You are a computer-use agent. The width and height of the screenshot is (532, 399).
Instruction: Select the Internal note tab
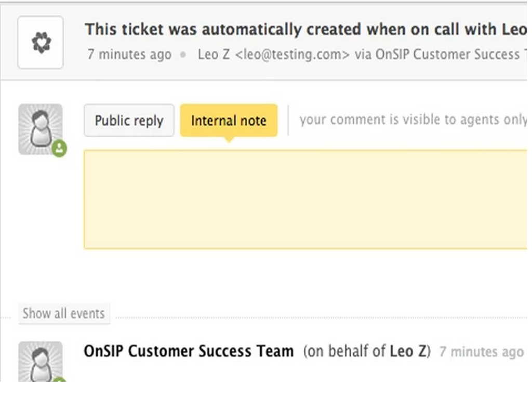(x=229, y=121)
